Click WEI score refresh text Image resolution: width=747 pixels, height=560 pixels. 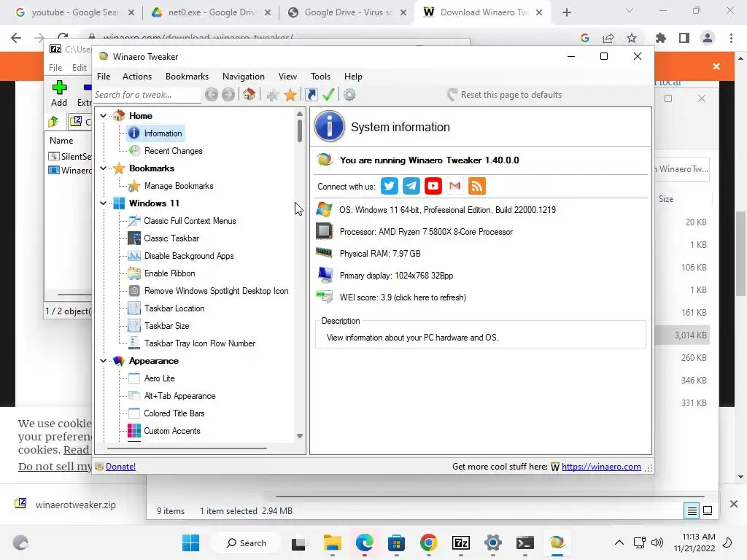click(403, 297)
